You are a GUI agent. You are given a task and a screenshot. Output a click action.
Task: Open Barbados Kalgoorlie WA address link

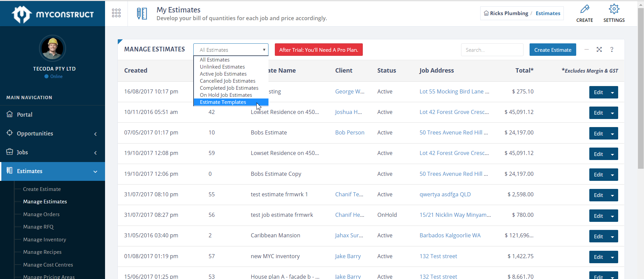(x=450, y=235)
